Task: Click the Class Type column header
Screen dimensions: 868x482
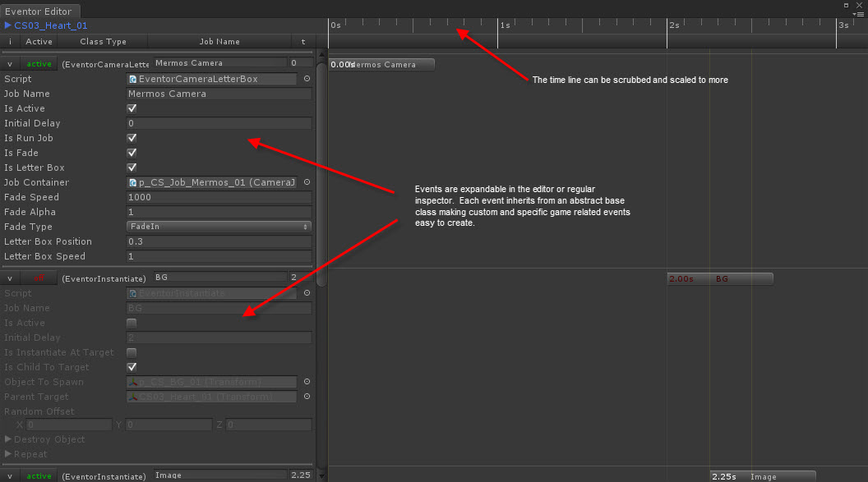Action: 104,41
